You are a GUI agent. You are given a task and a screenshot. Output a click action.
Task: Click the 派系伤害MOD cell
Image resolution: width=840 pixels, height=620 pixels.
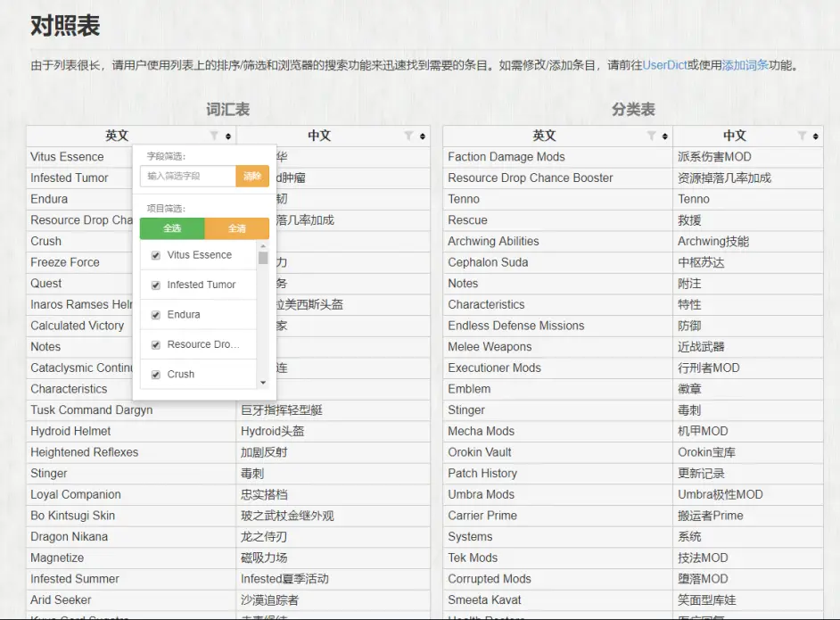pyautogui.click(x=748, y=157)
